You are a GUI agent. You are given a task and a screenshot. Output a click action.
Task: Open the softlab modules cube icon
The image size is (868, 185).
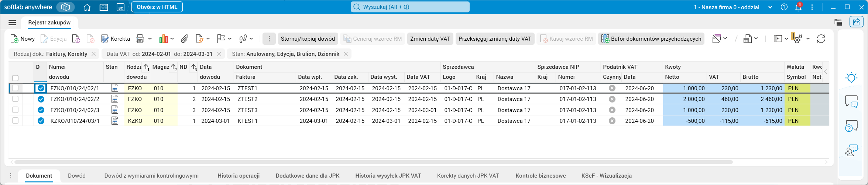tap(66, 7)
